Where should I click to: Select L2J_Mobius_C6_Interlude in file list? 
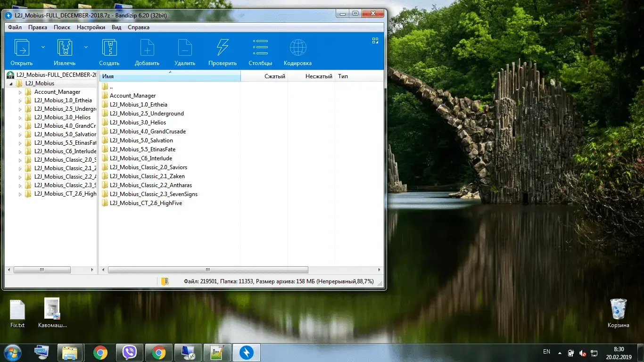click(140, 158)
